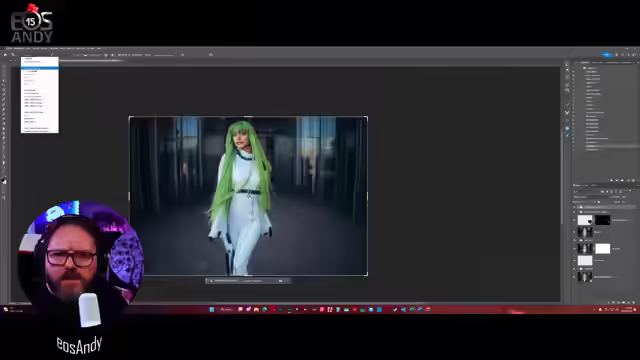640x360 pixels.
Task: Click the new layer icon left of the trash
Action: (628, 302)
